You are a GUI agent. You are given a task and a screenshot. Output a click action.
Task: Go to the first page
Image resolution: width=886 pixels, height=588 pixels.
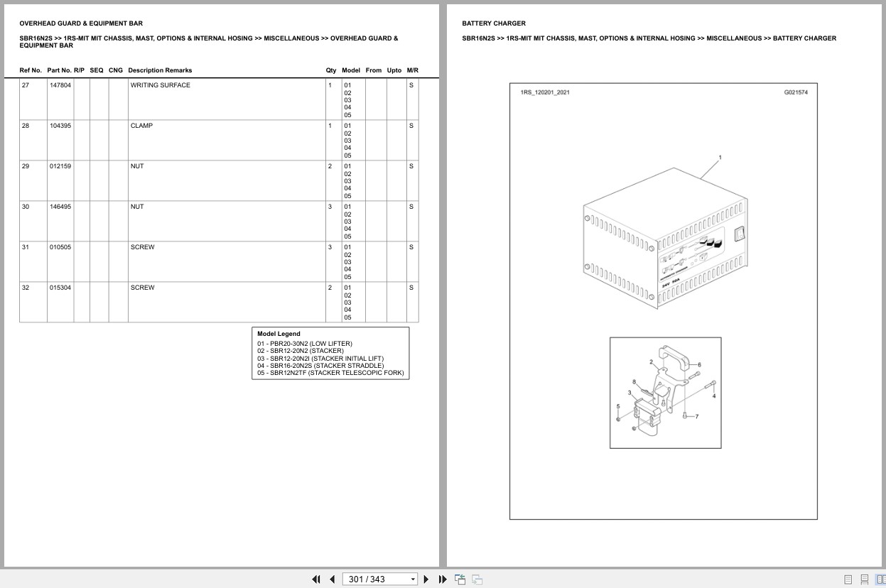(316, 579)
